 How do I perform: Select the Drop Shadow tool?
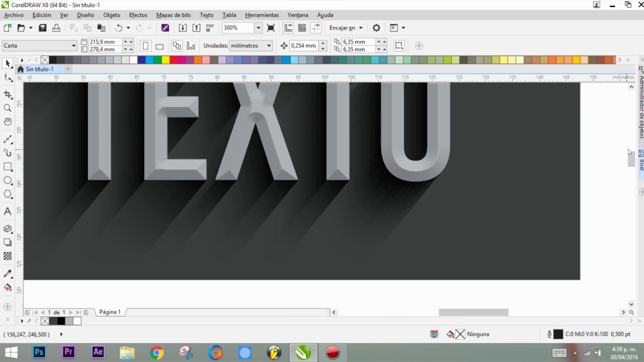[8, 242]
